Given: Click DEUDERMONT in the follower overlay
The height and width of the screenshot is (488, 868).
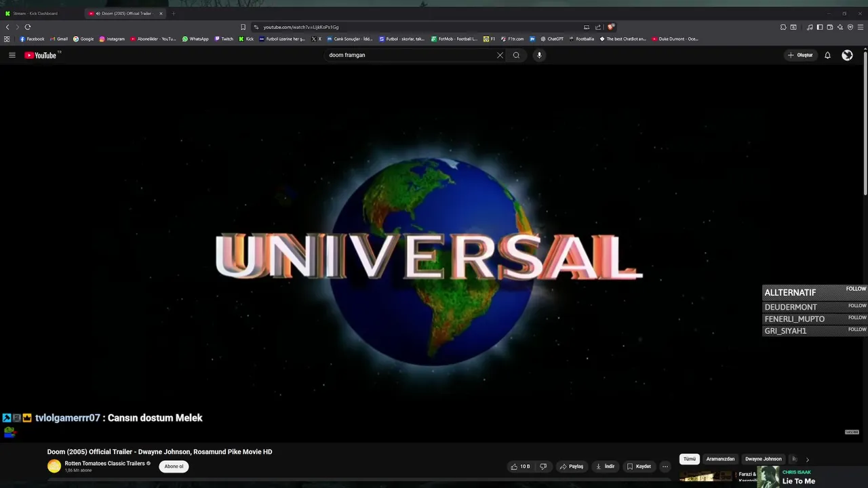Looking at the screenshot, I should [x=791, y=307].
